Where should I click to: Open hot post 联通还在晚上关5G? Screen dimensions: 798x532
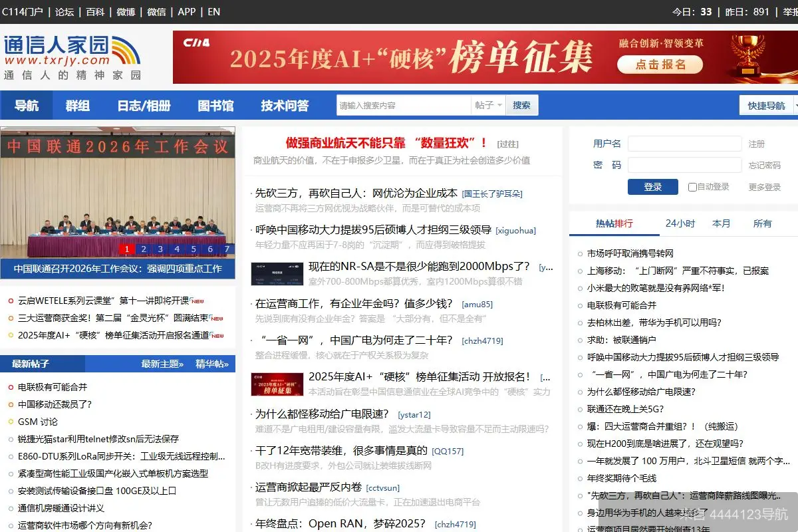pyautogui.click(x=625, y=409)
